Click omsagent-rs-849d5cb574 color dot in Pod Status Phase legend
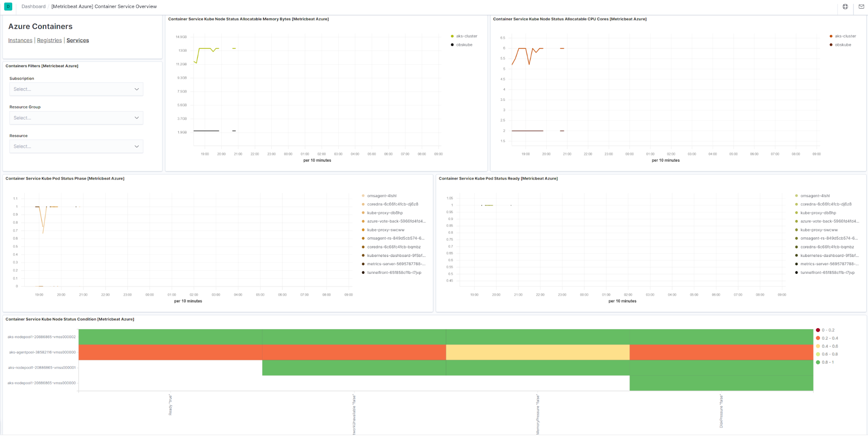868x436 pixels. point(363,238)
